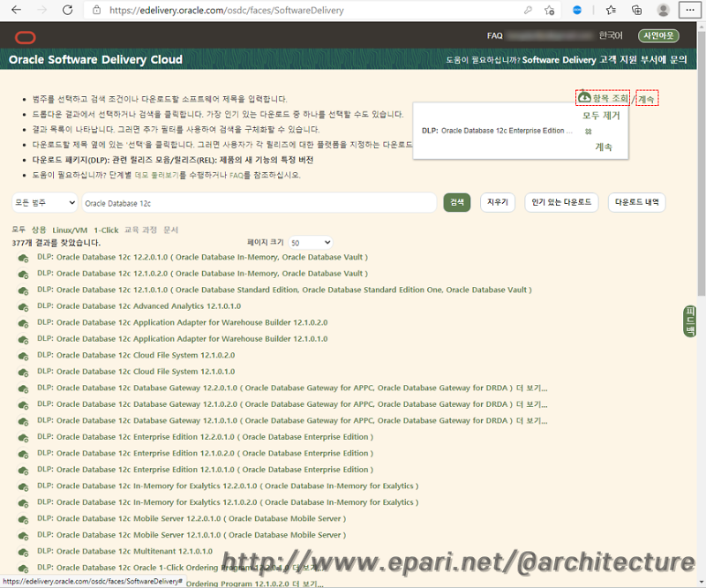
Task: Select the last filter tab in results bar
Action: click(170, 230)
